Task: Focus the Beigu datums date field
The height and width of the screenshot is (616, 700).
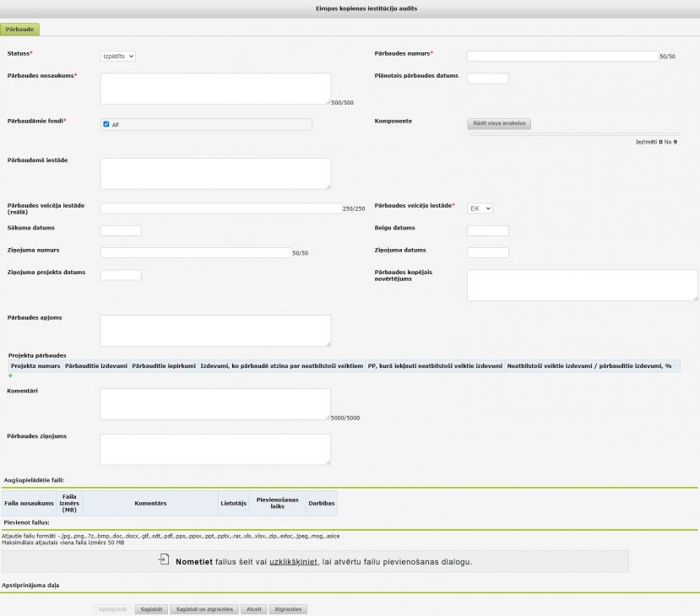Action: (487, 230)
